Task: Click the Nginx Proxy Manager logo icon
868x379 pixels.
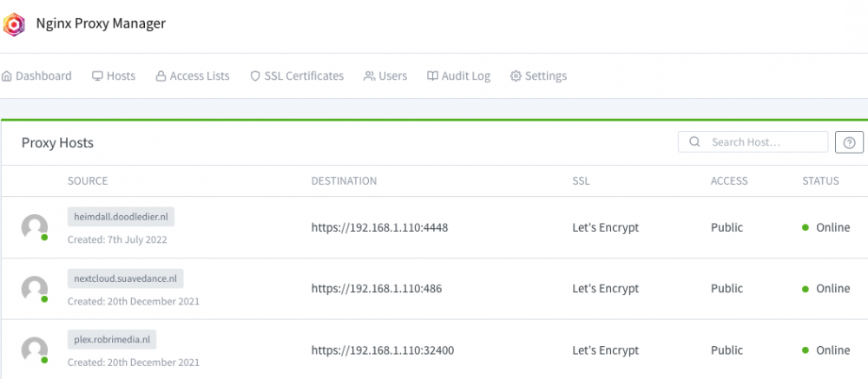Action: pyautogui.click(x=14, y=24)
